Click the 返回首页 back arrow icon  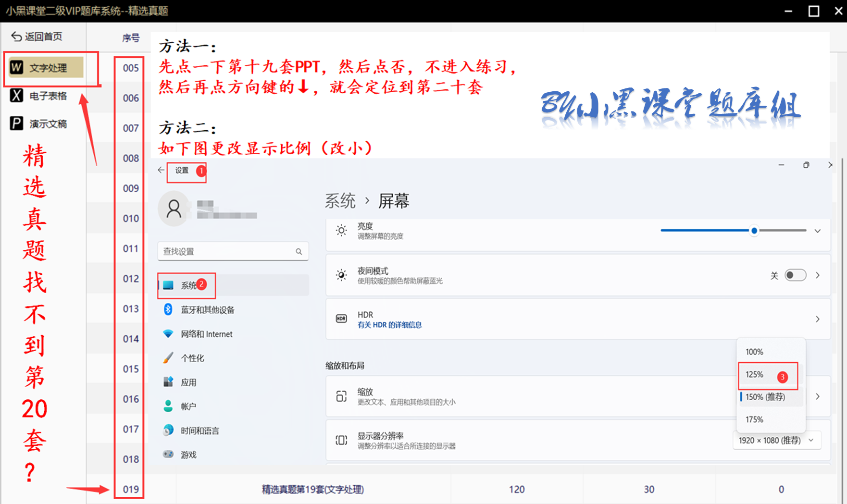pyautogui.click(x=16, y=37)
